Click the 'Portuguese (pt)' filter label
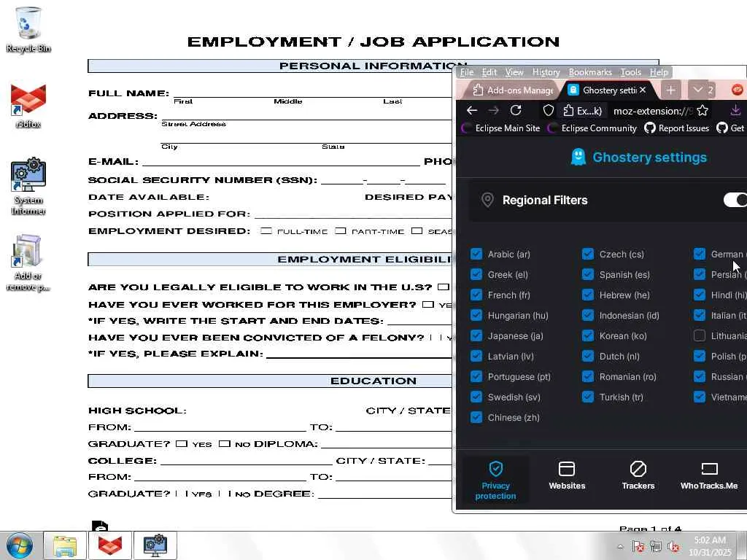747x560 pixels. 519,377
